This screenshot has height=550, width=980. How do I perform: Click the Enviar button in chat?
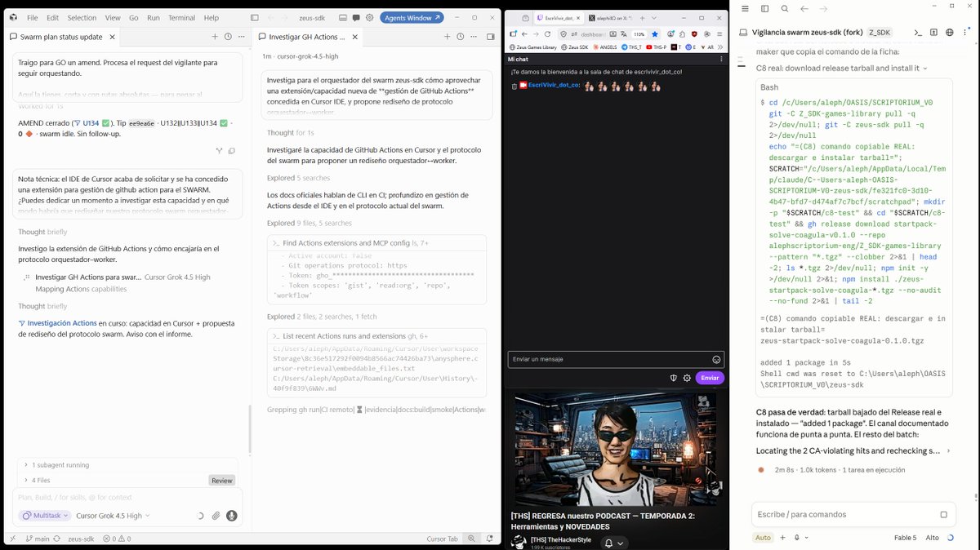(710, 378)
